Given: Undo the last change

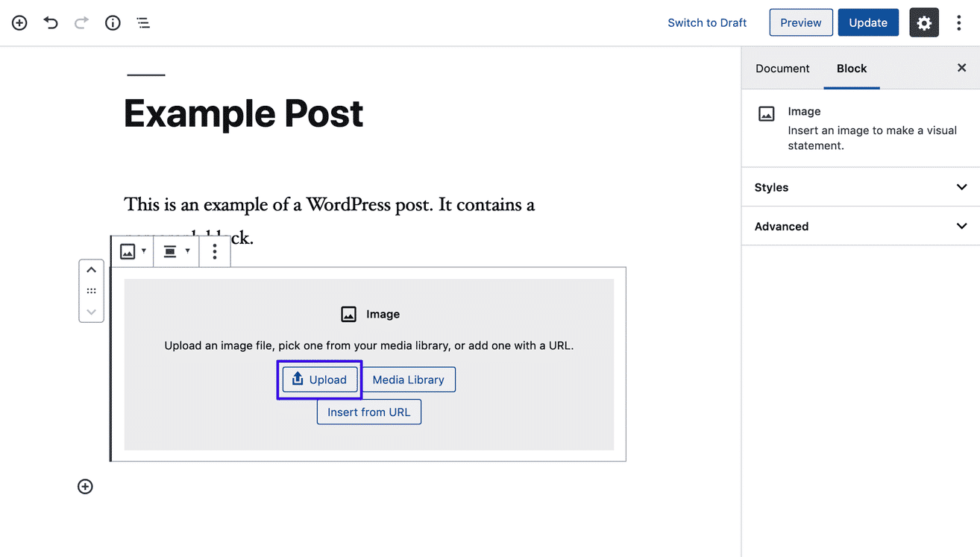Looking at the screenshot, I should point(50,22).
